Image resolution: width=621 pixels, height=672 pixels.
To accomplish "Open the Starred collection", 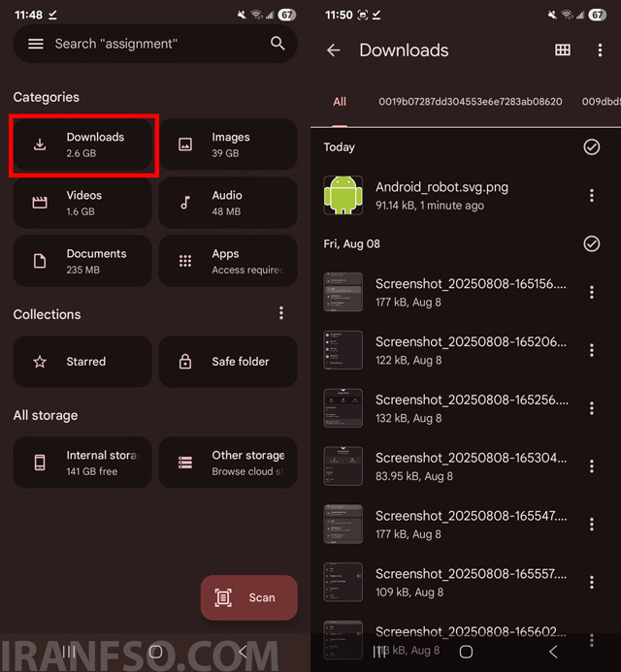I will [x=82, y=362].
